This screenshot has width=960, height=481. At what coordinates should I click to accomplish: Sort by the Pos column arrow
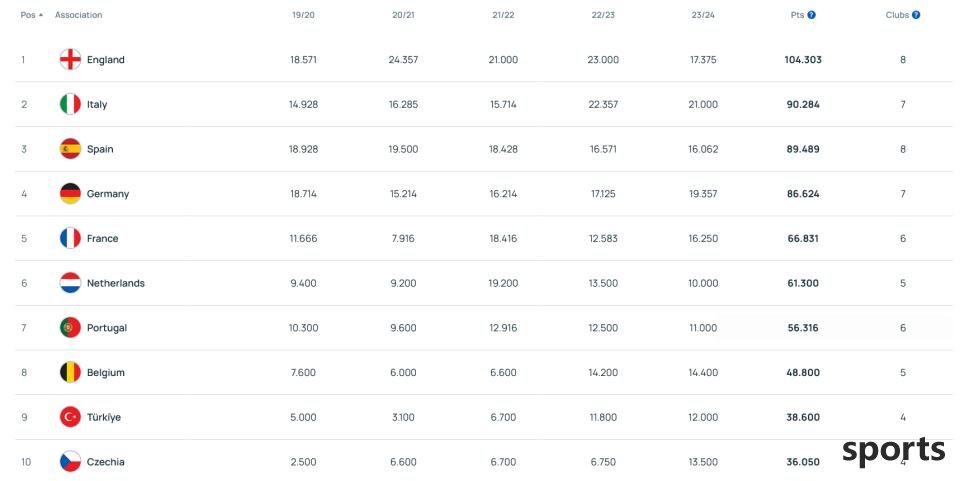(x=40, y=15)
